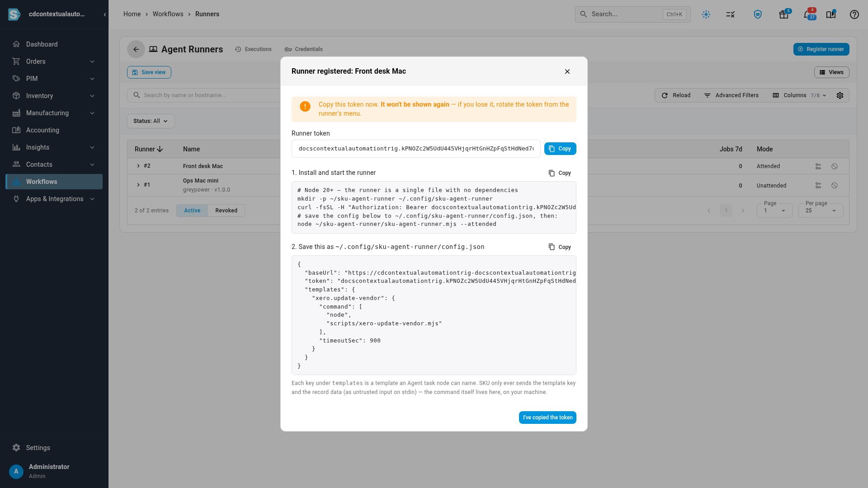Switch to the Revoked runners tab

pos(226,211)
